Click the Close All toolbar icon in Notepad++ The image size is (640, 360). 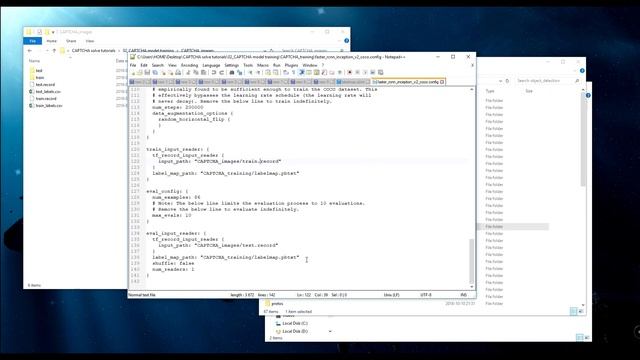coord(171,72)
